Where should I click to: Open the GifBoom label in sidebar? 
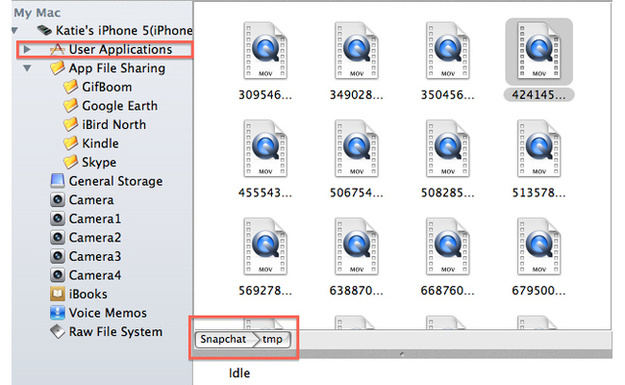coord(107,87)
